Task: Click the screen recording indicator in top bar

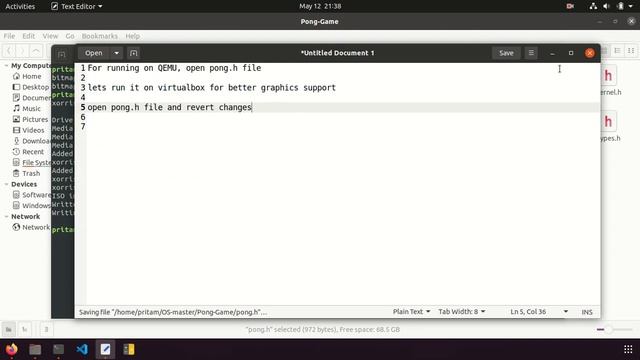Action: (570, 6)
